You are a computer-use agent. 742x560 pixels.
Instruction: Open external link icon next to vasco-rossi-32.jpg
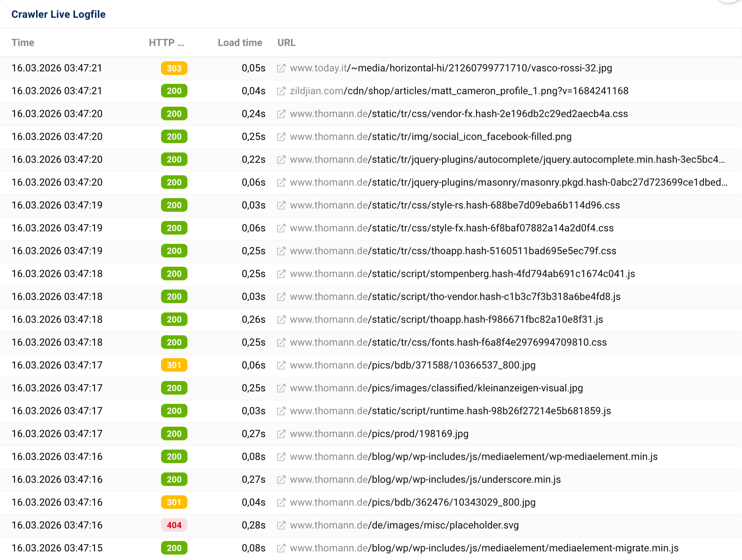(x=282, y=68)
